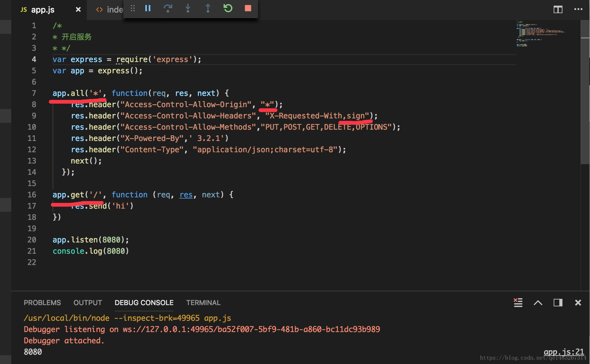This screenshot has width=590, height=364.
Task: Click res.send('hi') on line 17
Action: coord(102,206)
